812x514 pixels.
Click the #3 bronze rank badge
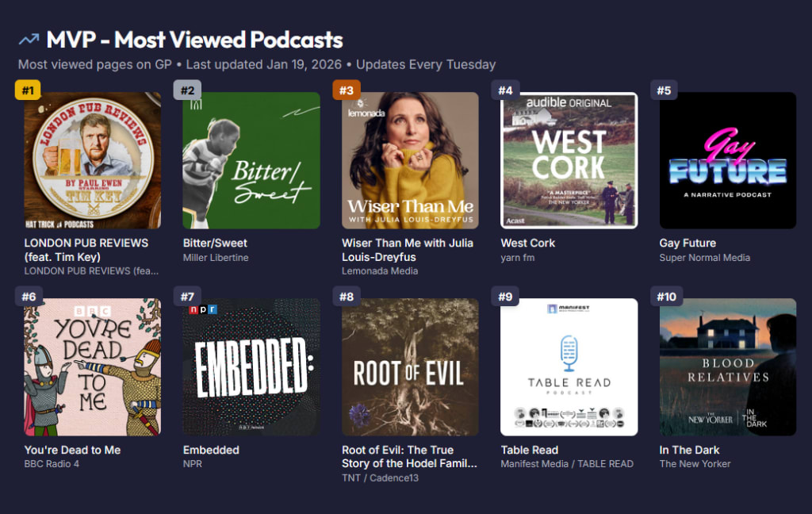[x=346, y=90]
